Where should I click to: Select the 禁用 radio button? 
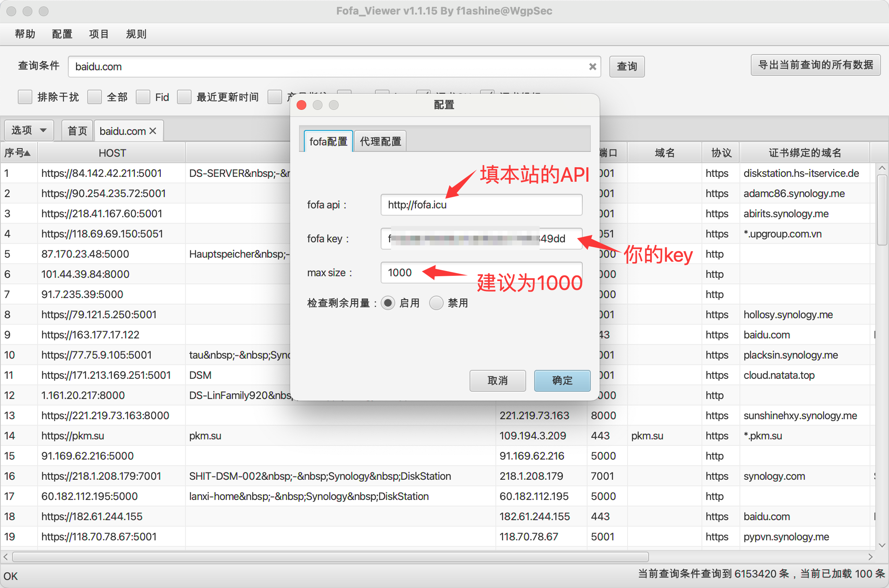click(x=436, y=303)
